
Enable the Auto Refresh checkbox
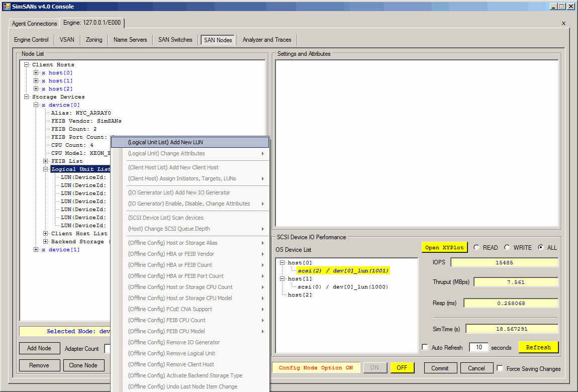(x=425, y=347)
